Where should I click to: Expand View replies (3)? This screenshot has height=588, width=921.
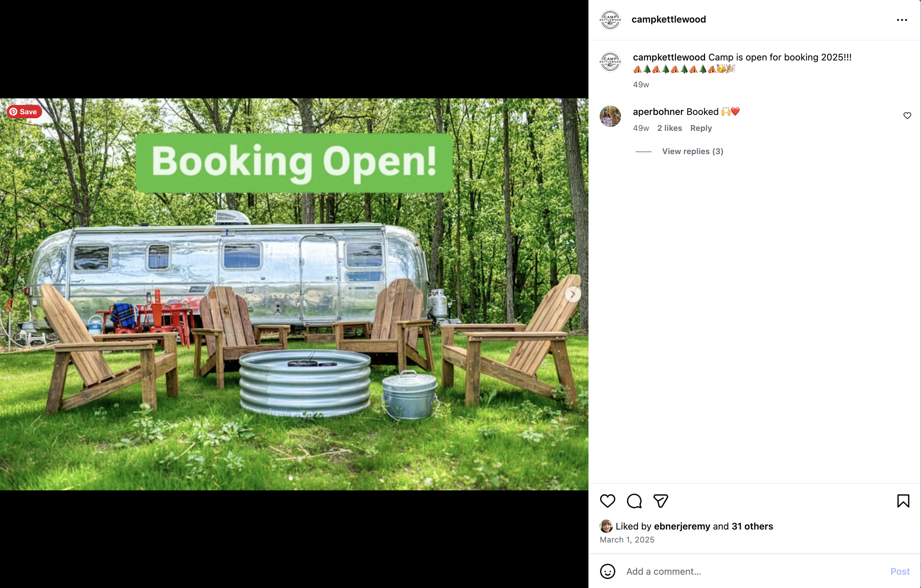(693, 151)
